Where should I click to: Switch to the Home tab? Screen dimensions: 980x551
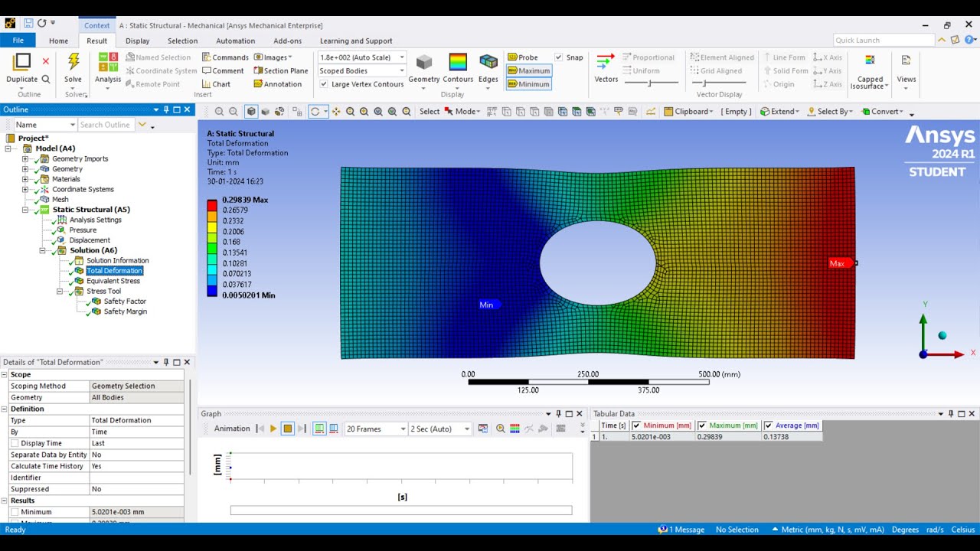pyautogui.click(x=58, y=41)
